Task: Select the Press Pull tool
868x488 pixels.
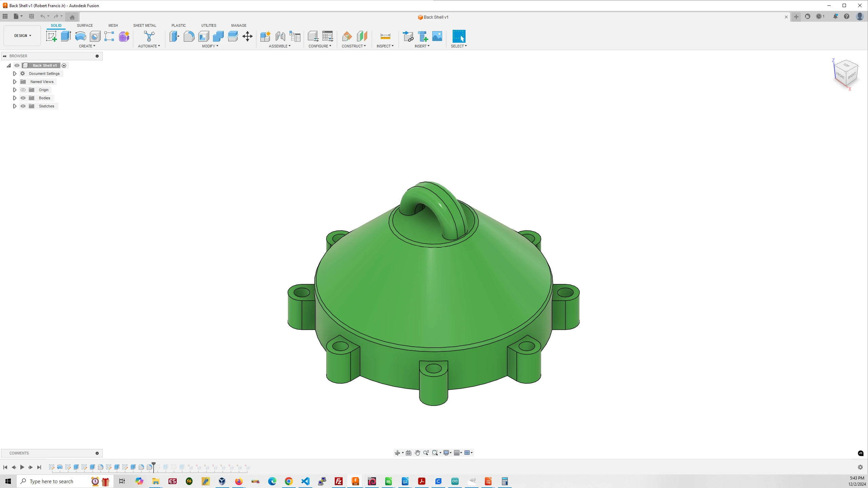Action: [174, 36]
